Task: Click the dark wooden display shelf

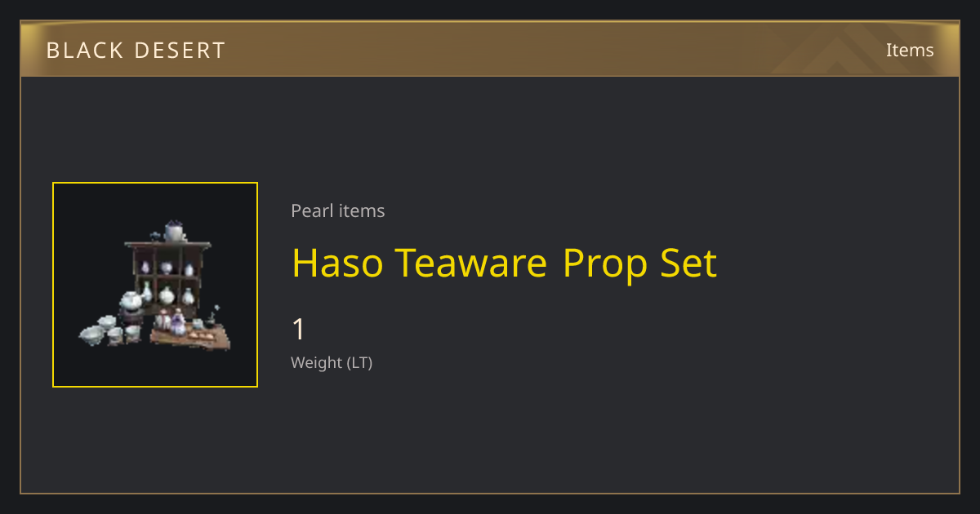Action: click(167, 279)
